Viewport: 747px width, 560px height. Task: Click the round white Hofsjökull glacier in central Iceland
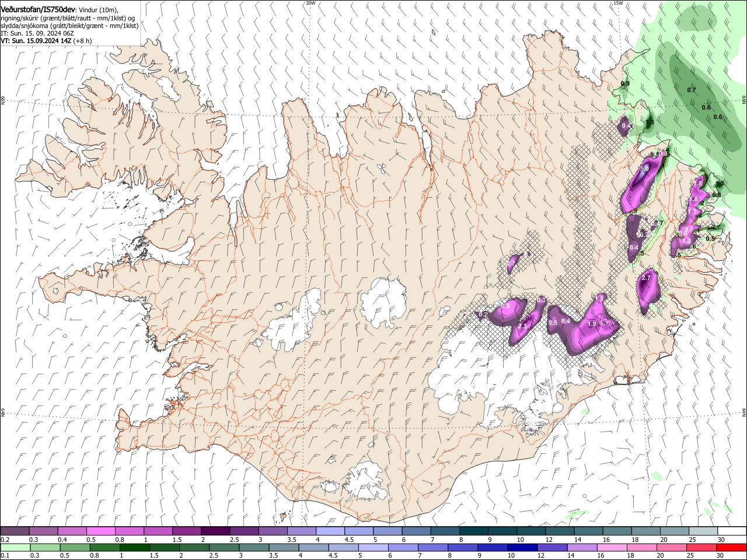[384, 300]
